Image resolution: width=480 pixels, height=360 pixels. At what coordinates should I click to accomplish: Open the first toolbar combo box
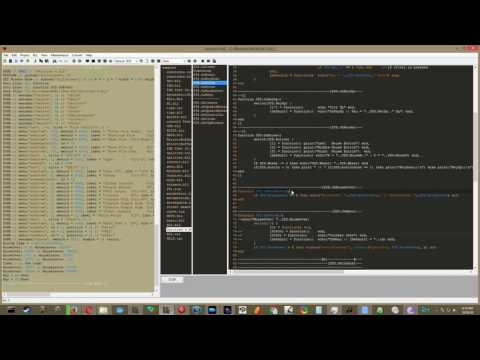click(x=126, y=61)
